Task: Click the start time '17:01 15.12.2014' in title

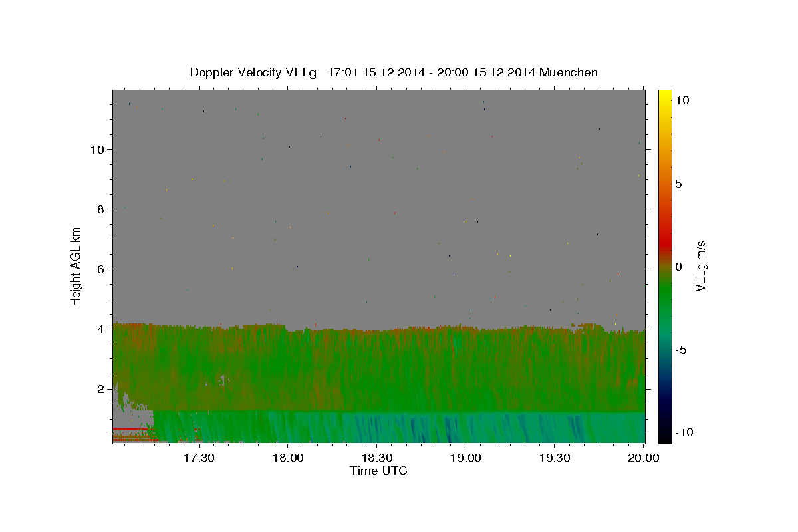Action: pyautogui.click(x=376, y=72)
